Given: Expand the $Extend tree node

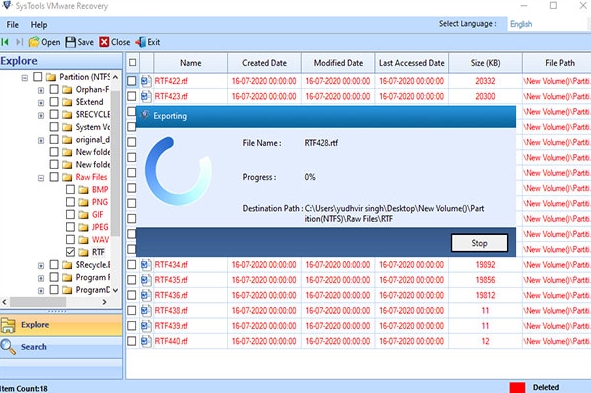Looking at the screenshot, I should pyautogui.click(x=41, y=103).
